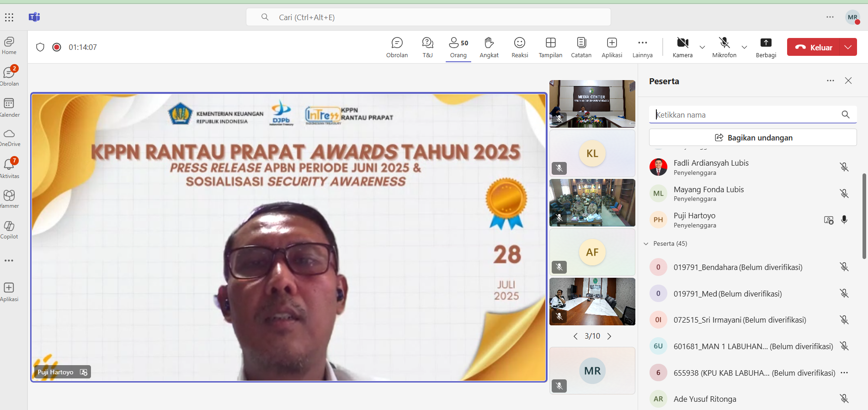Collapse the Peserta (45) section
The height and width of the screenshot is (410, 868).
point(646,244)
